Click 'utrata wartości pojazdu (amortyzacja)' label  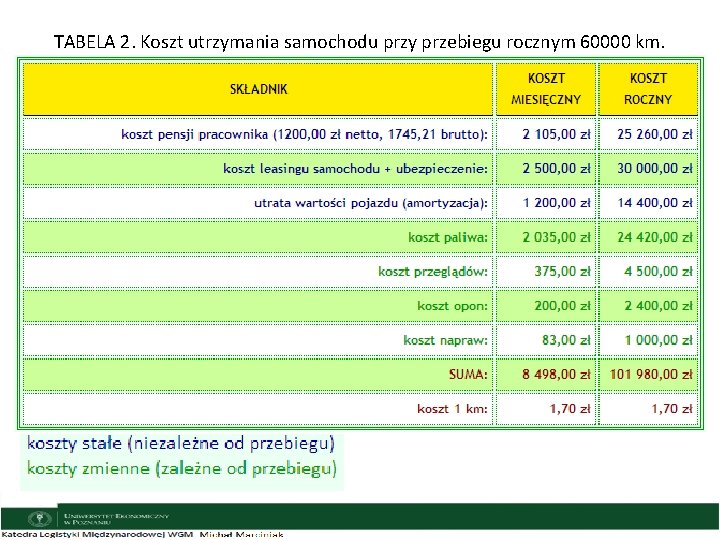(x=371, y=203)
